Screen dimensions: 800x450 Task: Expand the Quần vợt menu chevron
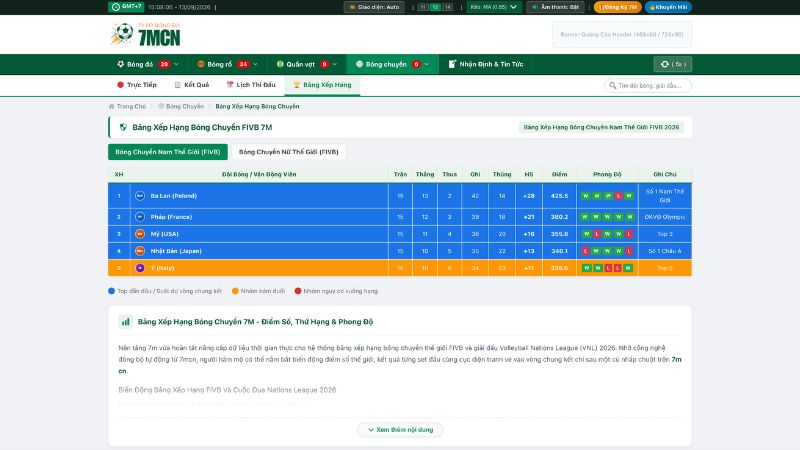335,64
